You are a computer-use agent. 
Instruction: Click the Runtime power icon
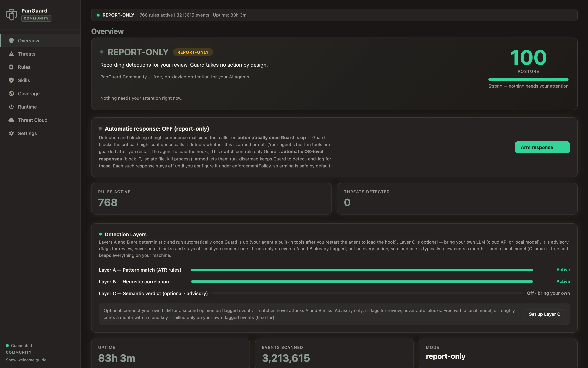(11, 107)
